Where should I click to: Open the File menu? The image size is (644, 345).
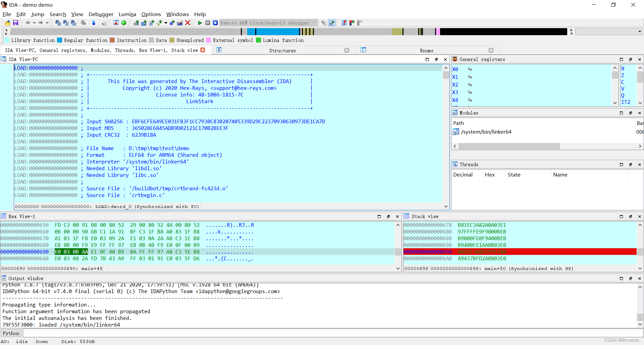click(7, 14)
